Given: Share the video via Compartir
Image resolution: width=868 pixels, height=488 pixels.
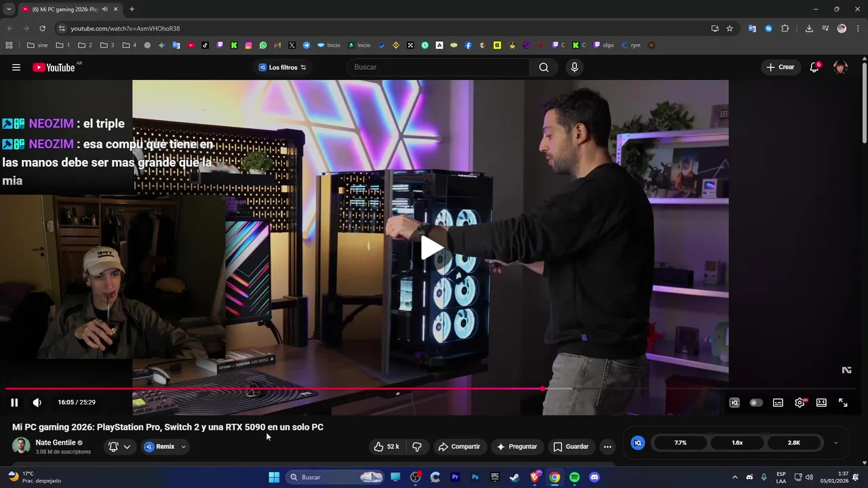Looking at the screenshot, I should [459, 447].
